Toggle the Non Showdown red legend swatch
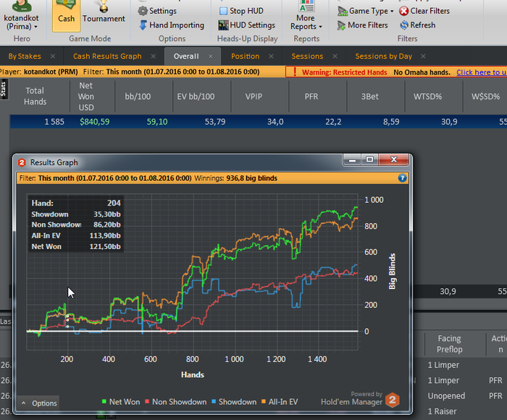The height and width of the screenshot is (420, 507). [x=147, y=402]
